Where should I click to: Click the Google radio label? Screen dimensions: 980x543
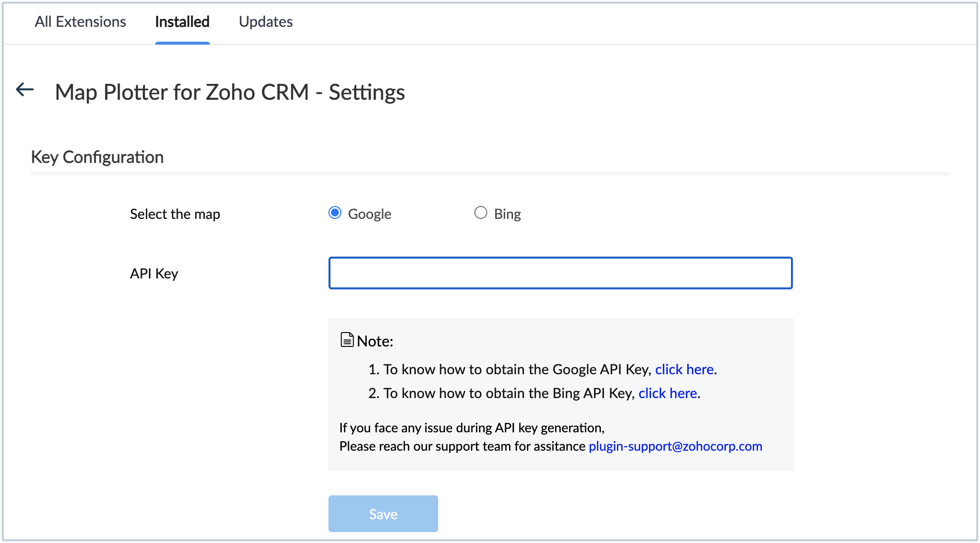[369, 214]
